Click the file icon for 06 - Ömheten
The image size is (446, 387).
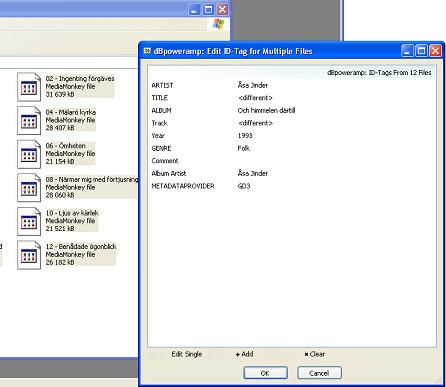(29, 154)
